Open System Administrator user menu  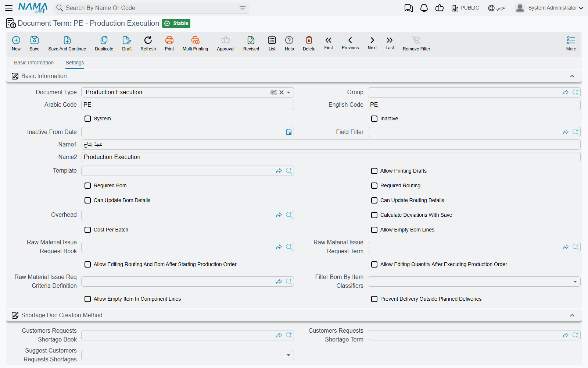(549, 8)
